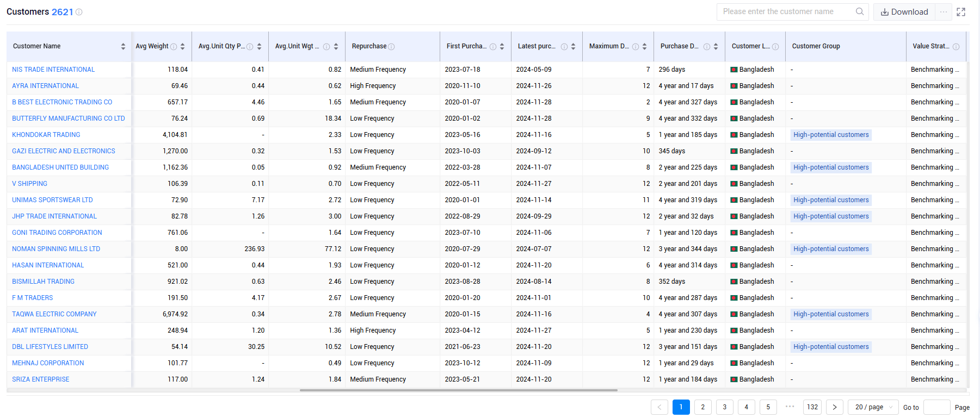
Task: Click First Purchase info icon
Action: click(493, 47)
